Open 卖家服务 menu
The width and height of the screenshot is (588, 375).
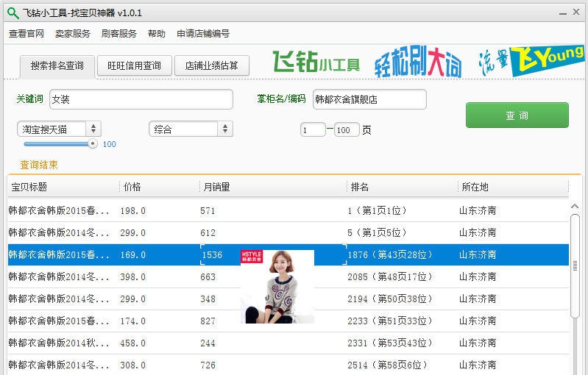pos(73,34)
